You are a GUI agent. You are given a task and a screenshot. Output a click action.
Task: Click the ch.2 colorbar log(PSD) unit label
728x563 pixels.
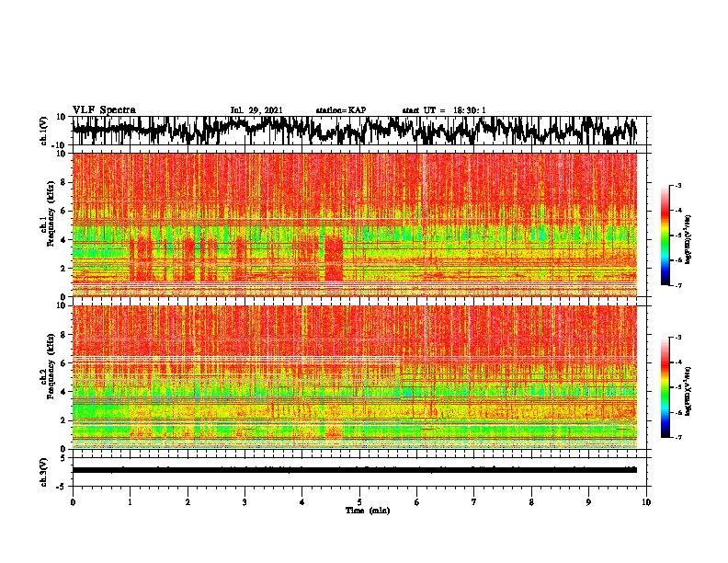(688, 391)
